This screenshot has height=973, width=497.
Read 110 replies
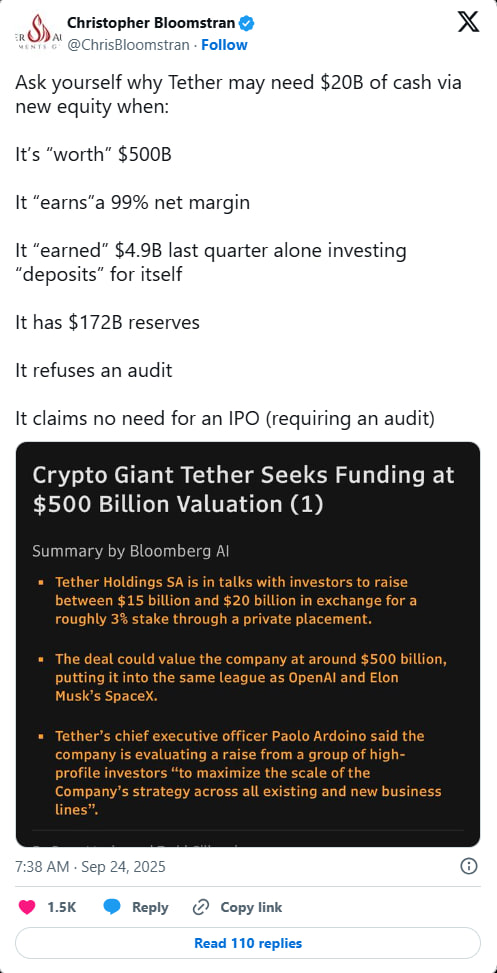click(x=248, y=943)
